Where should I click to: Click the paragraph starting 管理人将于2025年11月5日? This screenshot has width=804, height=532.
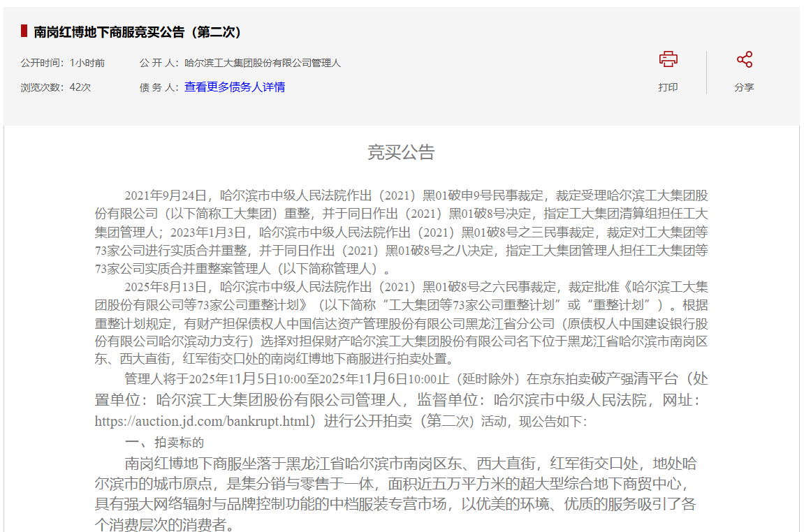401,400
